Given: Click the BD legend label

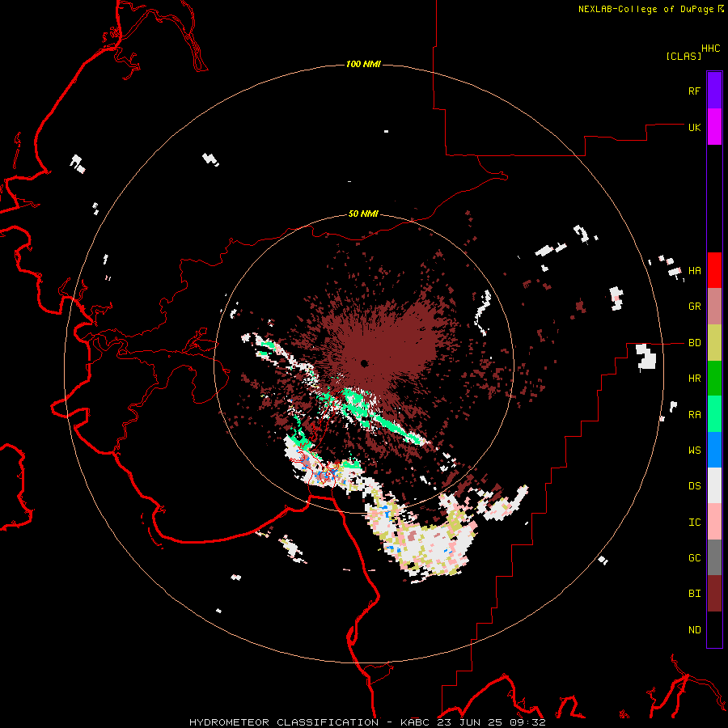Looking at the screenshot, I should (695, 343).
